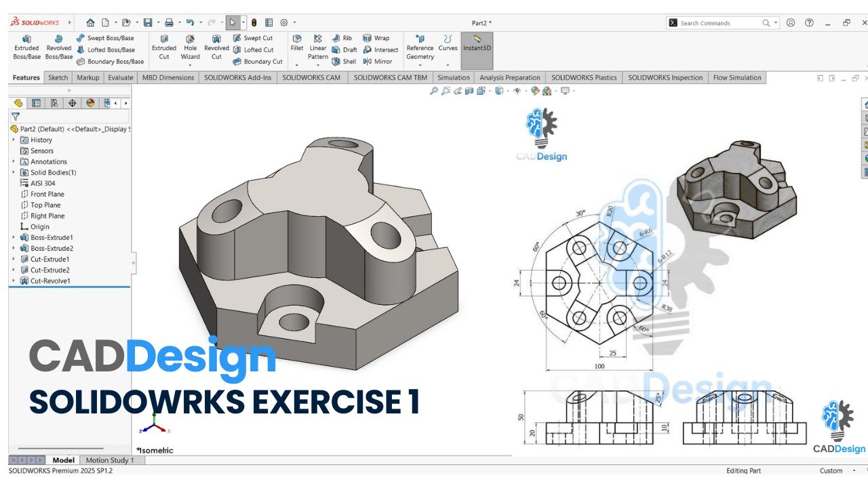Viewport: 868px width, 488px height.
Task: Select the Right Plane item
Action: (43, 216)
